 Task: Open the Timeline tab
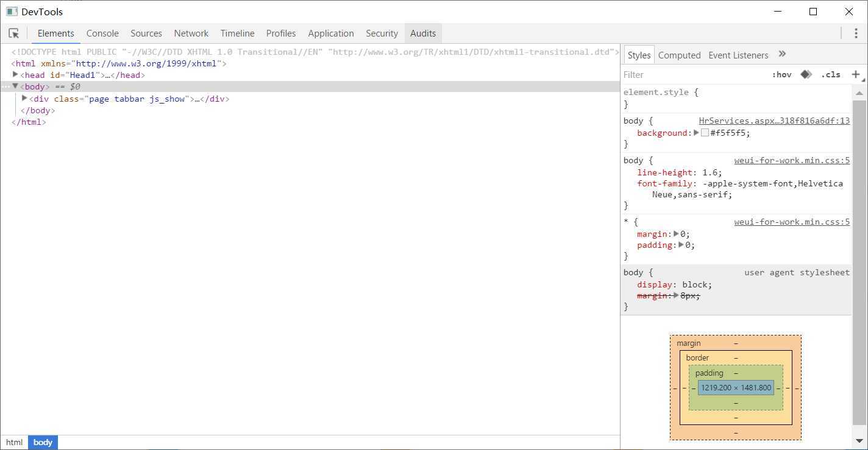(x=238, y=33)
